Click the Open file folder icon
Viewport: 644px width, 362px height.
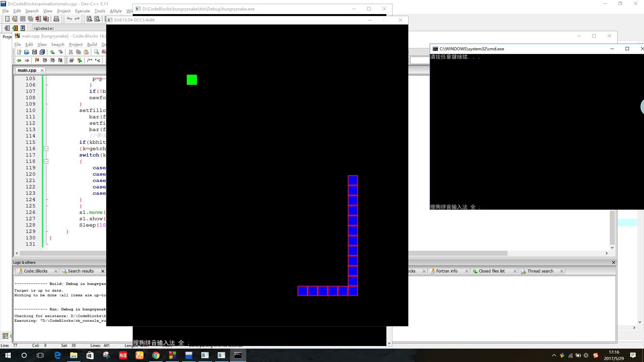26,52
